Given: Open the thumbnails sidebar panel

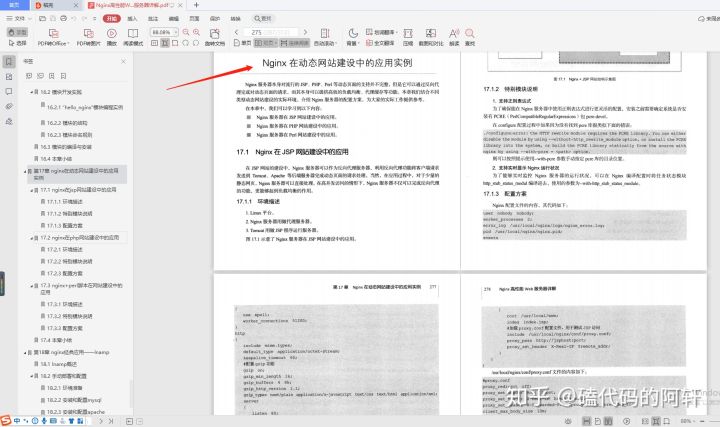Looking at the screenshot, I should tap(9, 77).
